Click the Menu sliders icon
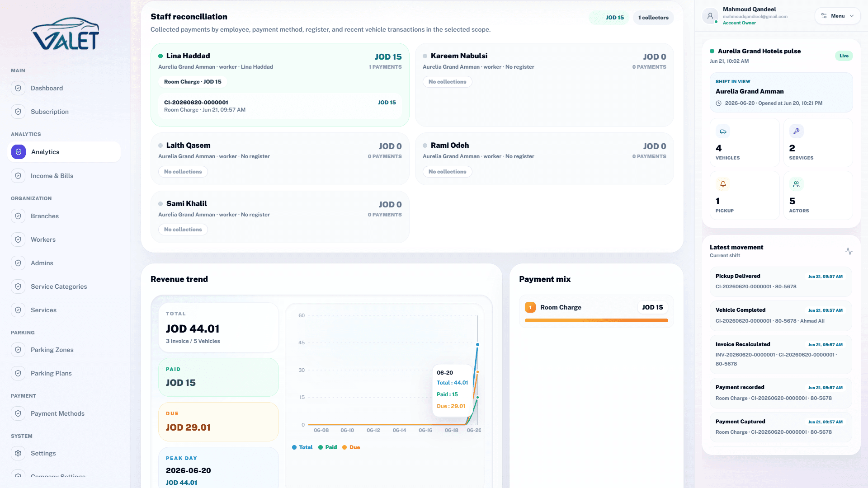 coord(824,16)
